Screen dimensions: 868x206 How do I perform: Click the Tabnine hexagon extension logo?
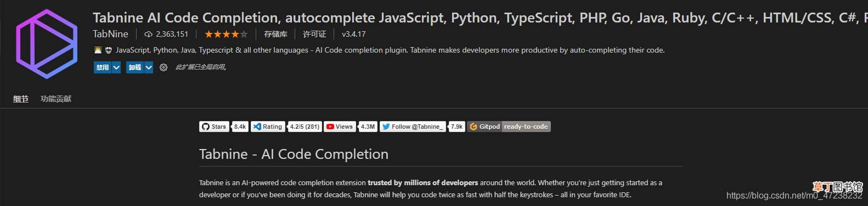47,44
